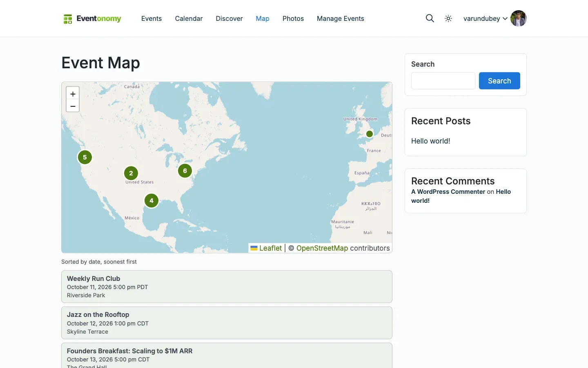Open the map cluster marked 2
The image size is (588, 368).
(x=131, y=173)
